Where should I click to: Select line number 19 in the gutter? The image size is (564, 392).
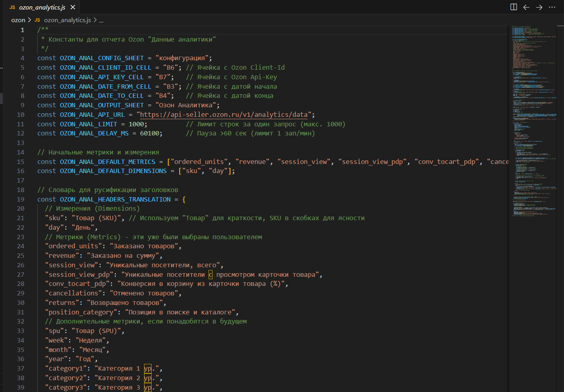click(21, 200)
